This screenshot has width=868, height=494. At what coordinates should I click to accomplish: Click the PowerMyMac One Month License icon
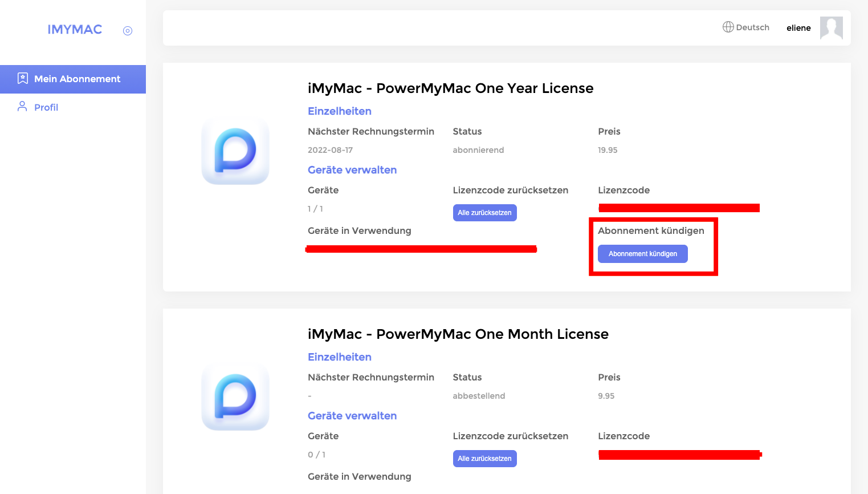click(x=235, y=397)
